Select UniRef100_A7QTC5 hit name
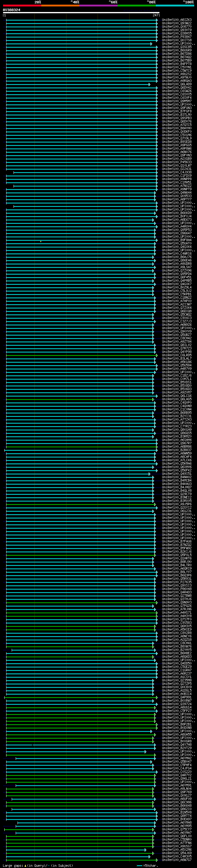Screen dimensions: 197x868 [x=176, y=125]
